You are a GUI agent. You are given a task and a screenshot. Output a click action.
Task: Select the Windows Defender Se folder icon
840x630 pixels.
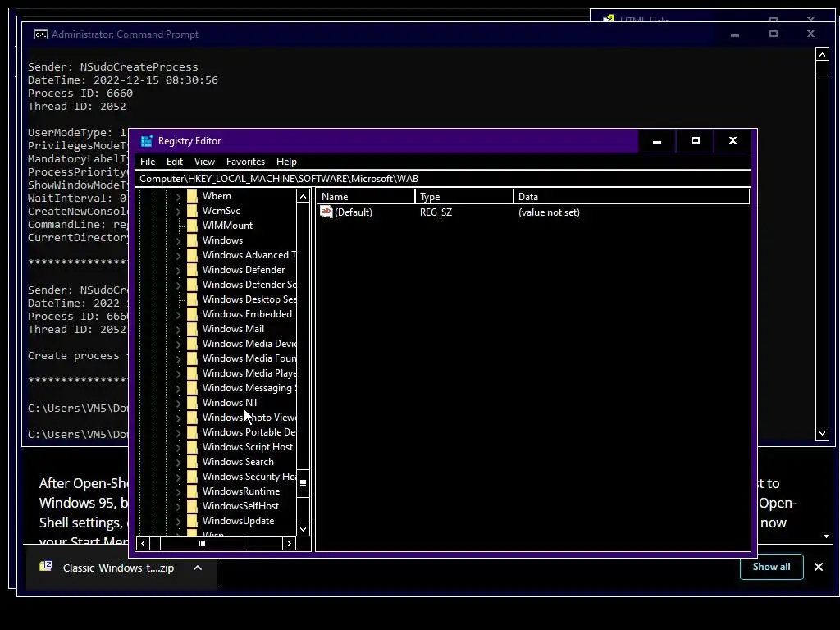[x=192, y=285]
